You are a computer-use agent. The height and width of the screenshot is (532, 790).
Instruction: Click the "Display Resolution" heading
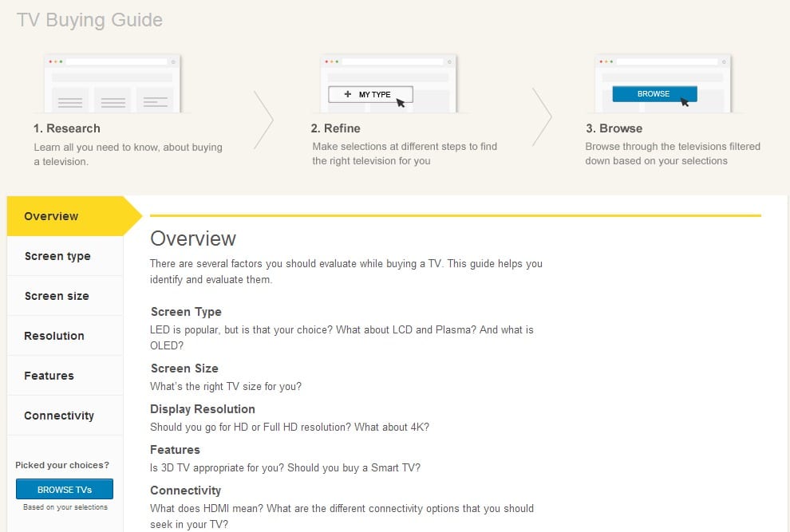[x=203, y=409]
